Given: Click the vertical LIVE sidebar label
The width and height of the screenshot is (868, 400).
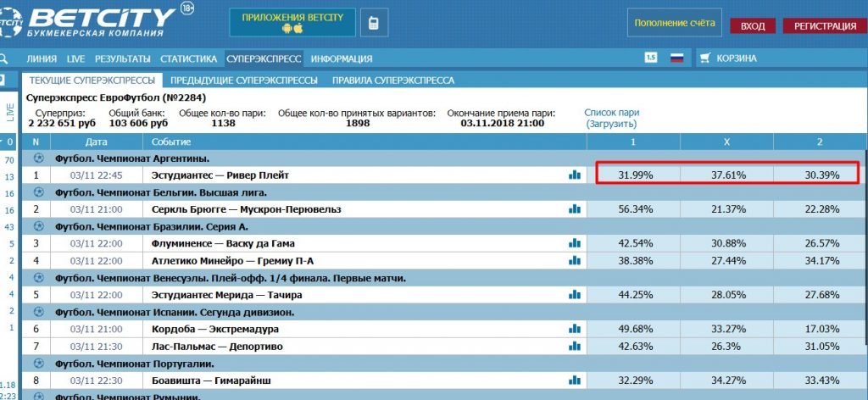Looking at the screenshot, I should tap(9, 113).
